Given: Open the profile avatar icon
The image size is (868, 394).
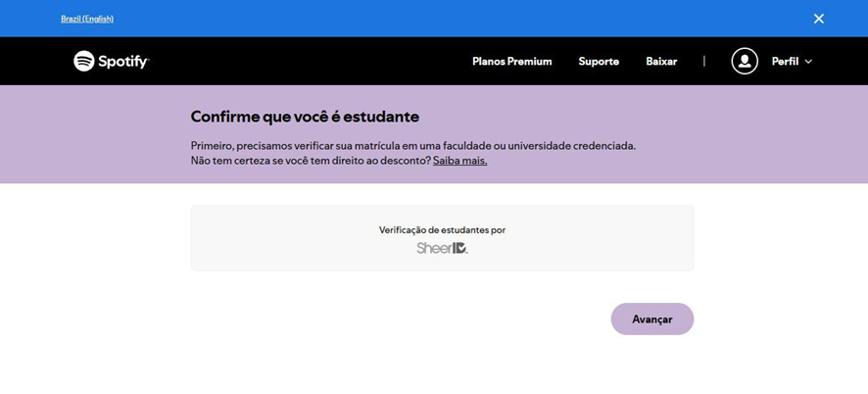Looking at the screenshot, I should click(x=745, y=61).
